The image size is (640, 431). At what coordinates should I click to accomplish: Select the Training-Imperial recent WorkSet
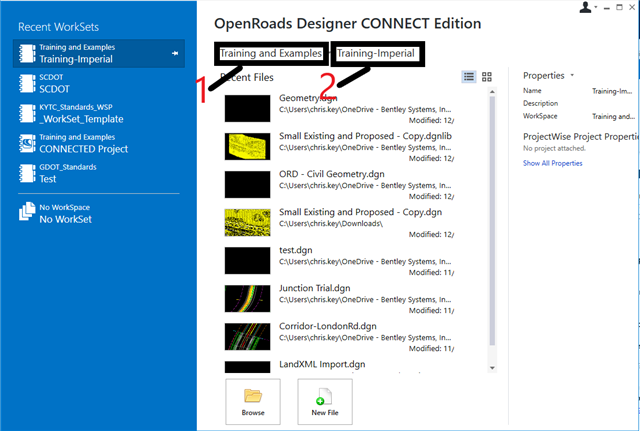click(99, 53)
